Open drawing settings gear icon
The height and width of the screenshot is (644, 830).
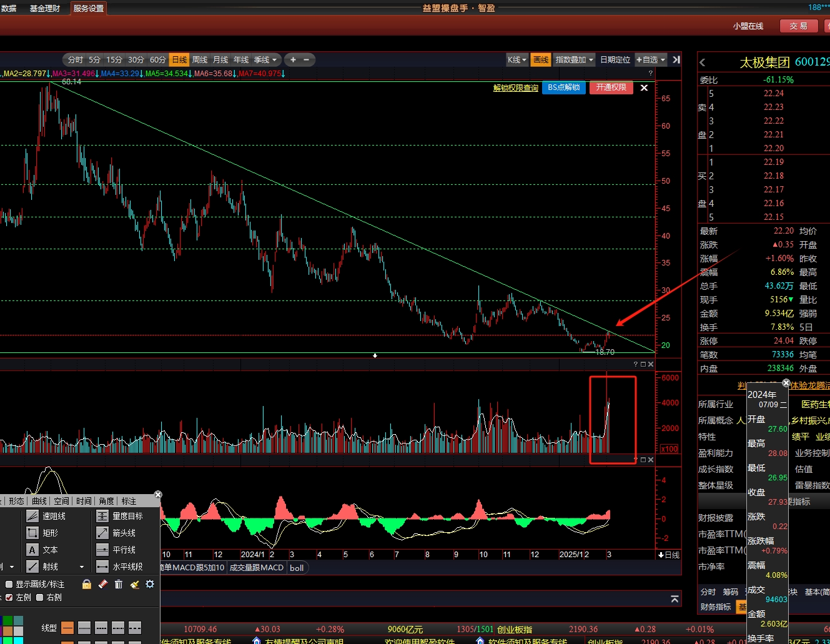150,584
